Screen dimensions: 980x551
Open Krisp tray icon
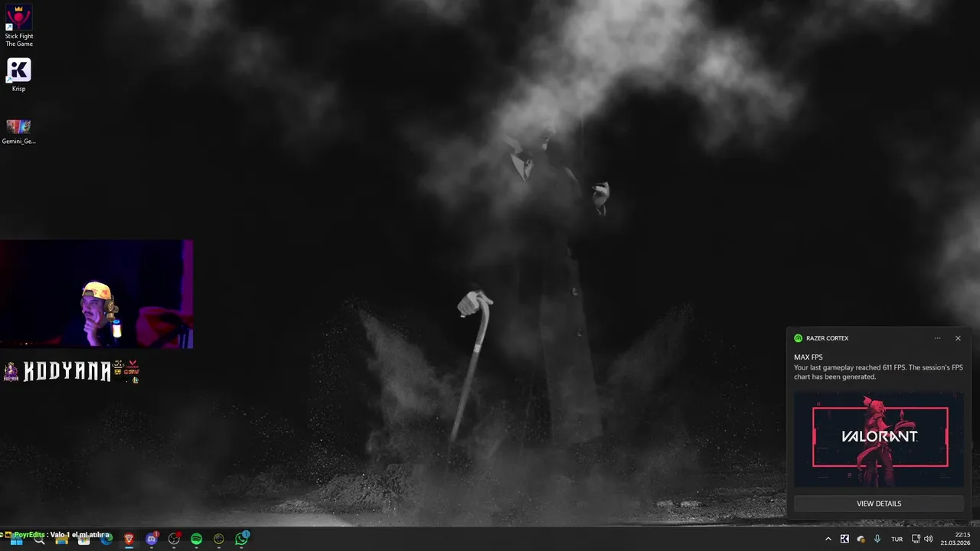coord(844,540)
